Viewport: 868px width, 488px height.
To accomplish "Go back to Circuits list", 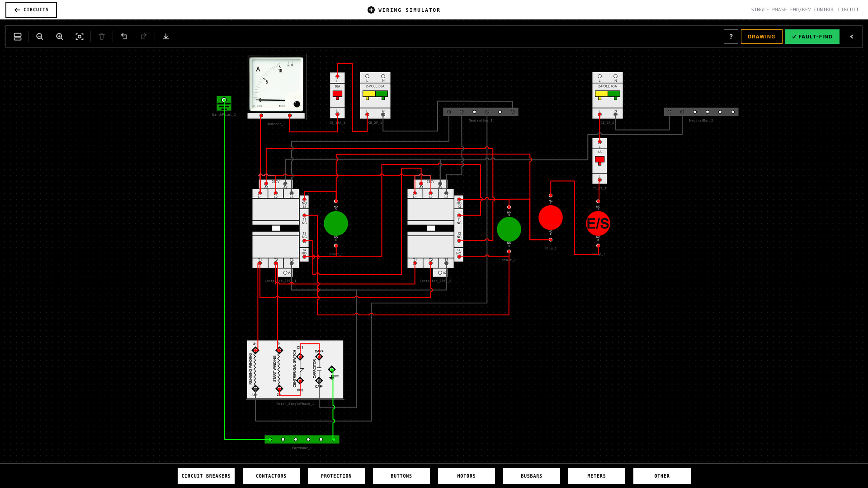I will (x=31, y=10).
